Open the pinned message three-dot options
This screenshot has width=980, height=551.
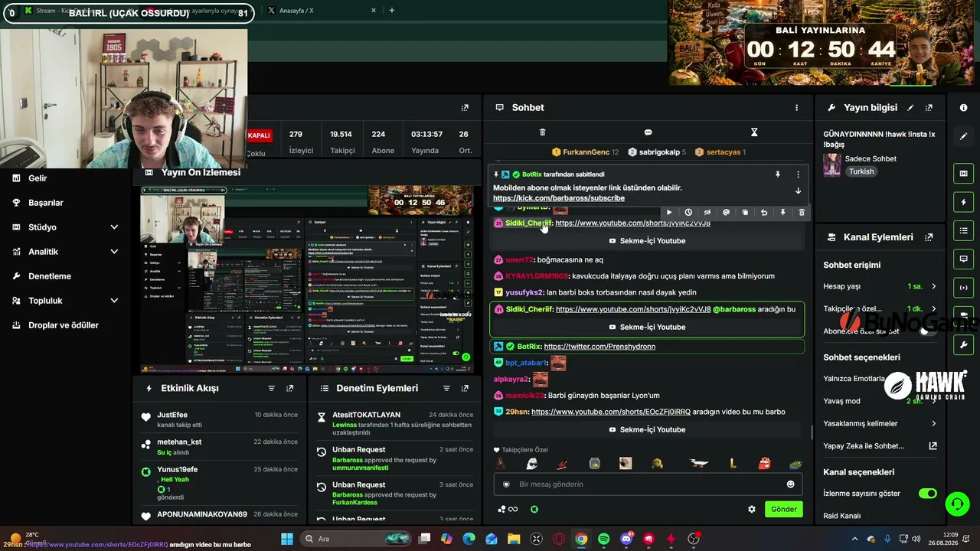(x=798, y=174)
